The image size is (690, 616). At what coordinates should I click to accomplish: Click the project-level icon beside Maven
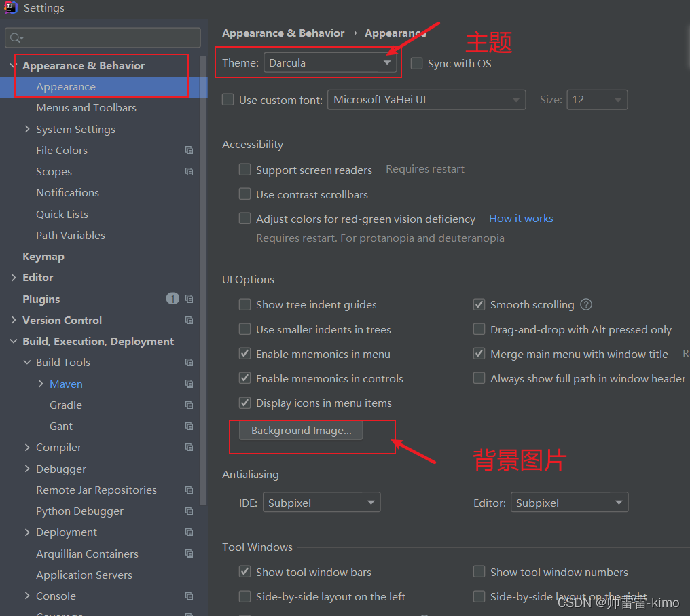189,384
